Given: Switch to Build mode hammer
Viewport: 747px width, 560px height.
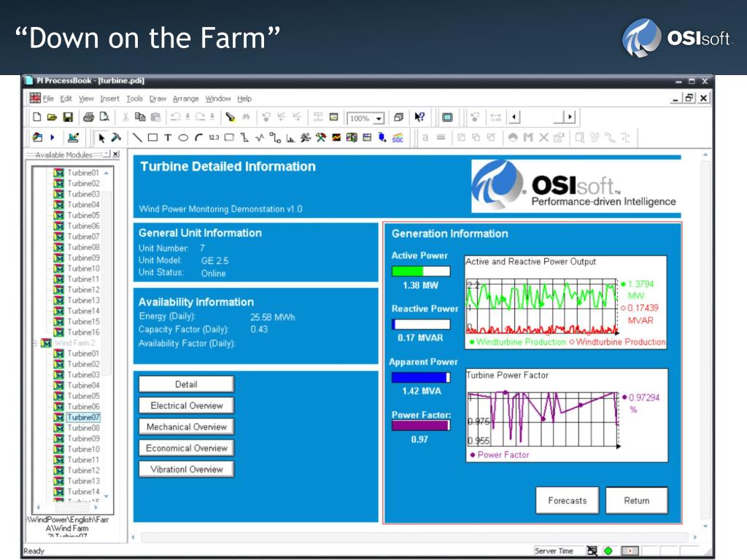Looking at the screenshot, I should (x=116, y=138).
